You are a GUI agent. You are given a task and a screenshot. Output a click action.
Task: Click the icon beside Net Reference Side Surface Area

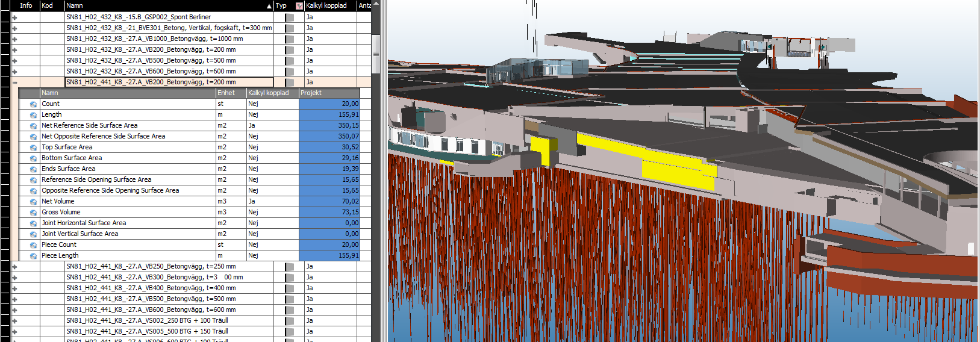pyautogui.click(x=33, y=126)
